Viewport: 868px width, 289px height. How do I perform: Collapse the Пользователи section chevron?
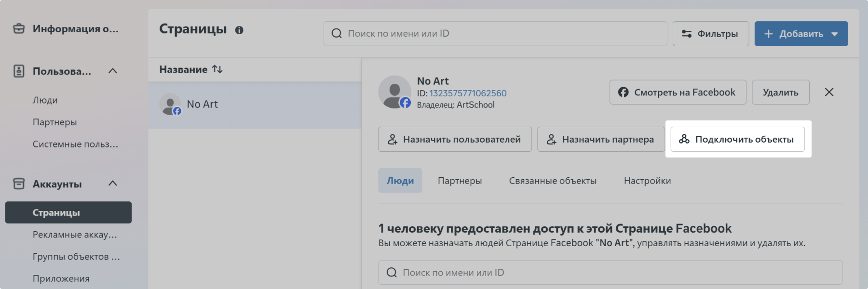[113, 71]
